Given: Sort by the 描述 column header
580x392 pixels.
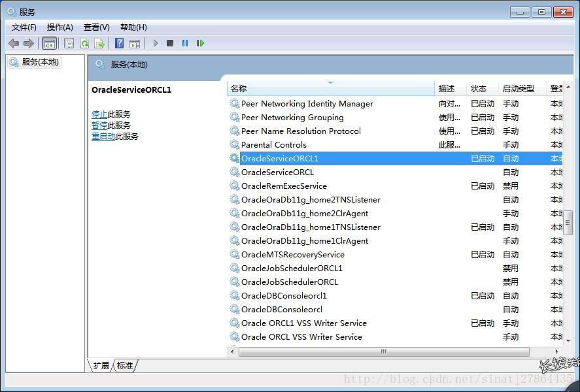Looking at the screenshot, I should click(x=451, y=89).
